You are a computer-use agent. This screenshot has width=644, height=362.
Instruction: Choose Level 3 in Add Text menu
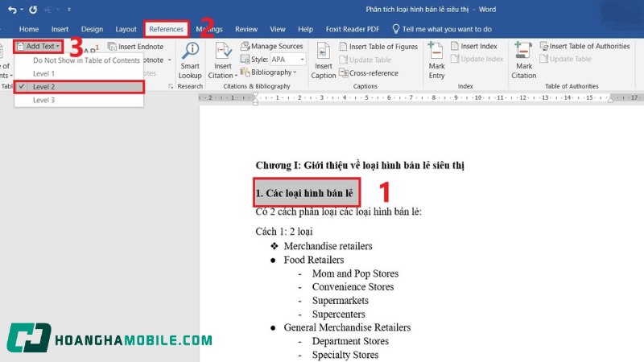(44, 100)
